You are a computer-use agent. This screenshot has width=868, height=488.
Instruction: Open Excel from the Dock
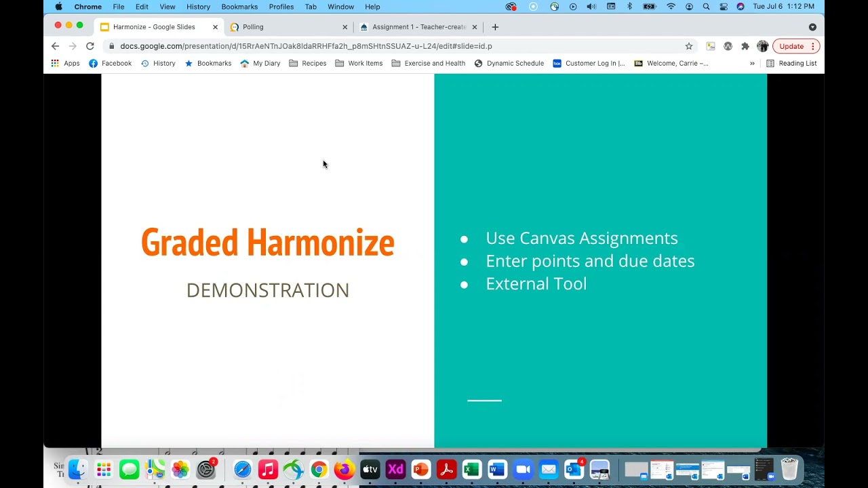(472, 469)
